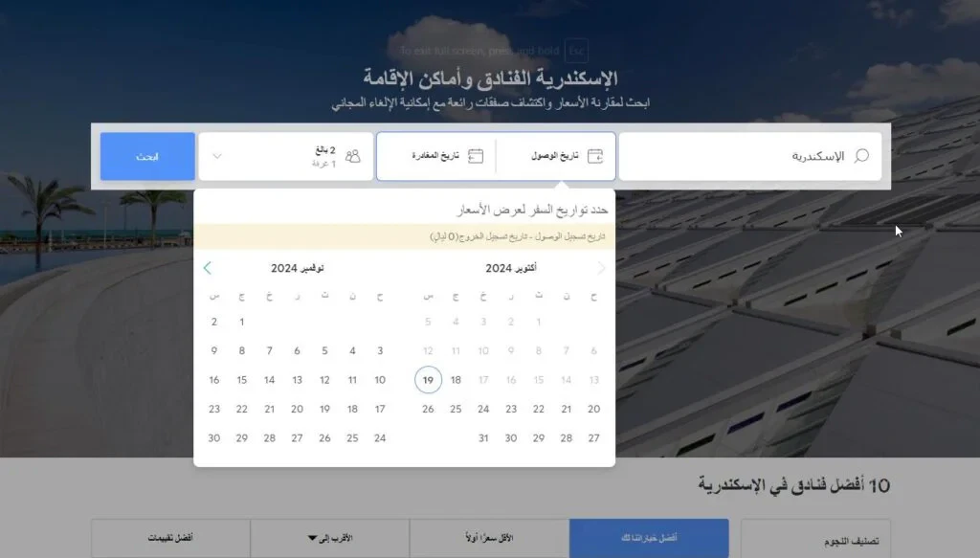Click the left arrow to show نوفمبر calendar
Screen dimensions: 980x558
[x=209, y=268]
